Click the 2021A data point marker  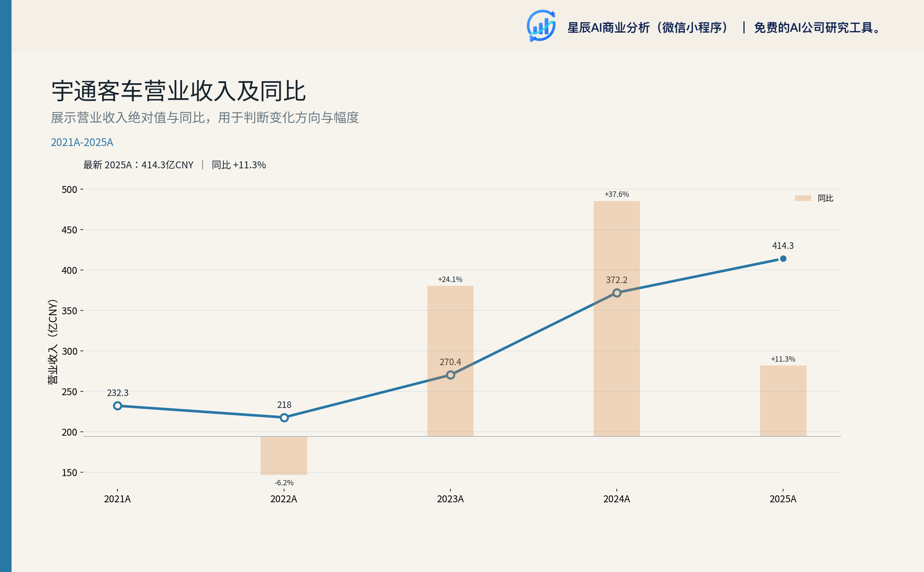(x=117, y=406)
